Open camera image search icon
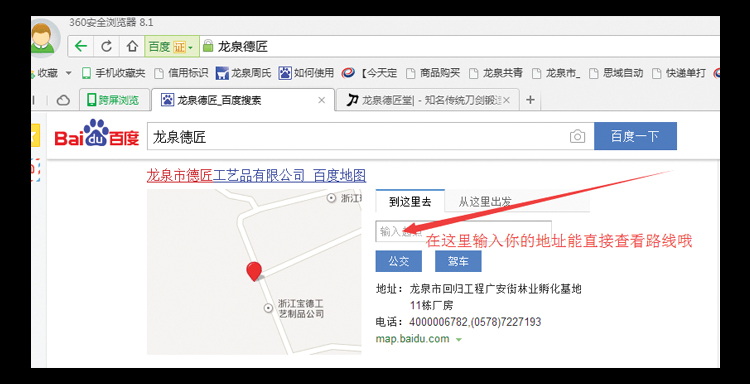 (x=577, y=136)
